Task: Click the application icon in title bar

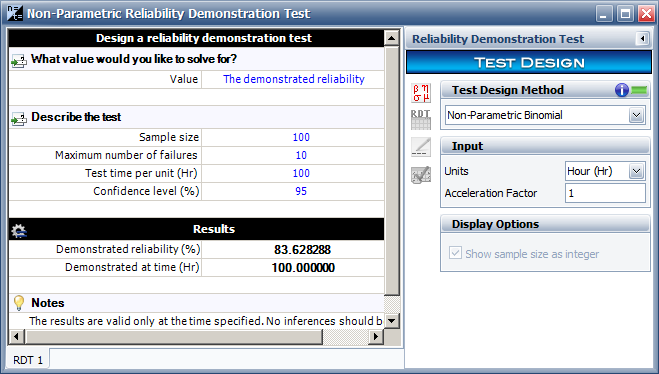Action: pyautogui.click(x=15, y=13)
